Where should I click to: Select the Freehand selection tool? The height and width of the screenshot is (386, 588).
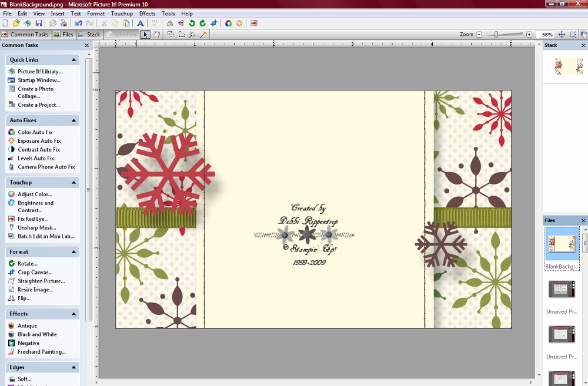tap(182, 35)
